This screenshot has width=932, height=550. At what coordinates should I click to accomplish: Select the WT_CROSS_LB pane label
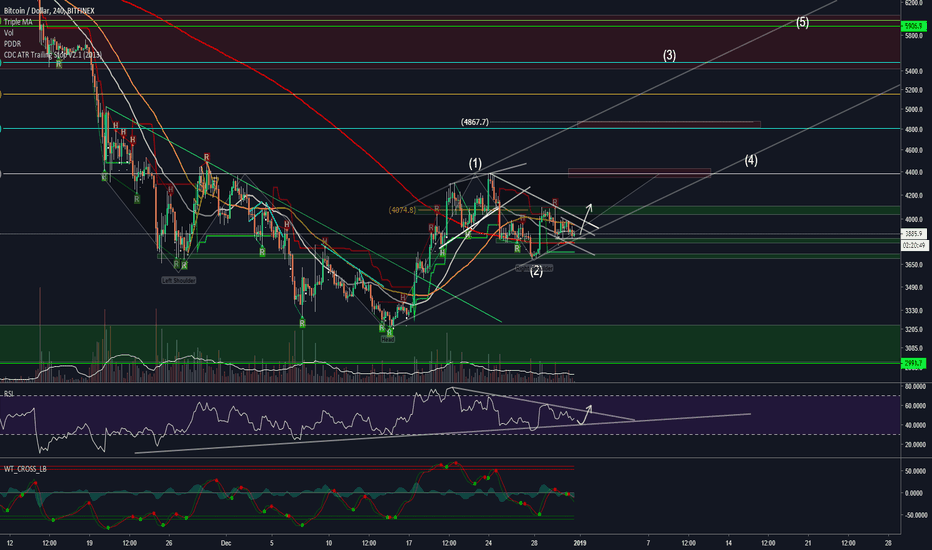point(25,469)
